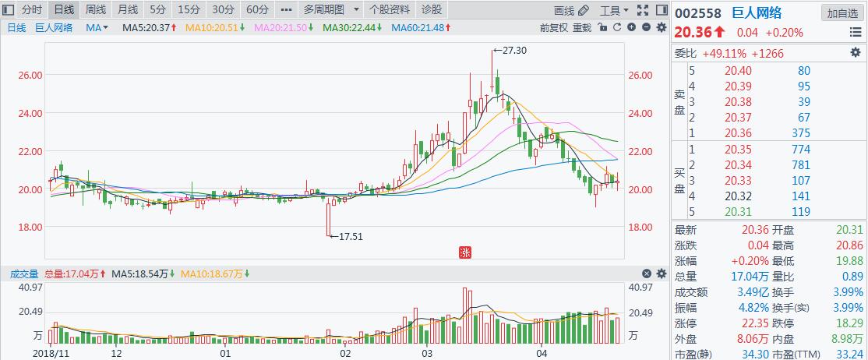The image size is (868, 360).
Task: Click the 日线 label in chart legend
Action: 16,28
